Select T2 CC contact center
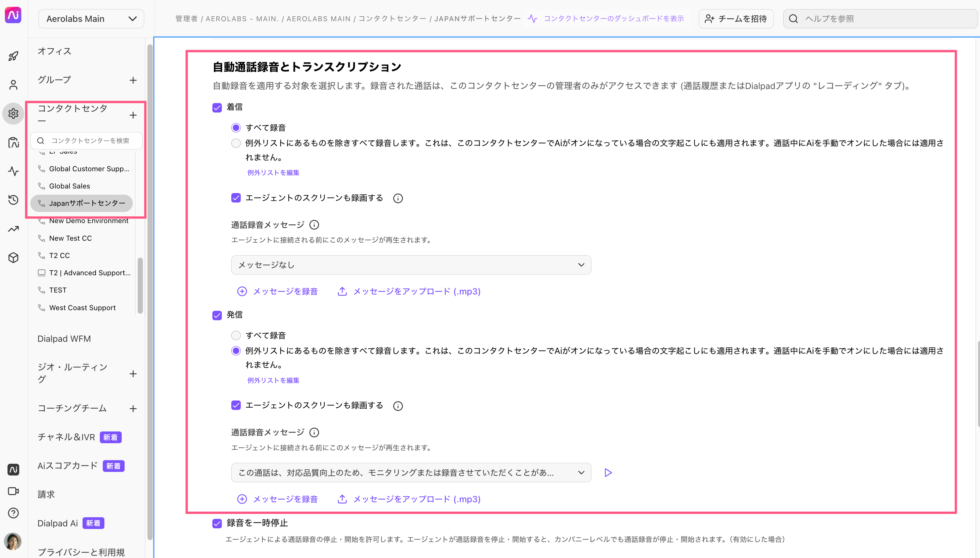Screen dimensions: 980x558 coord(54,255)
